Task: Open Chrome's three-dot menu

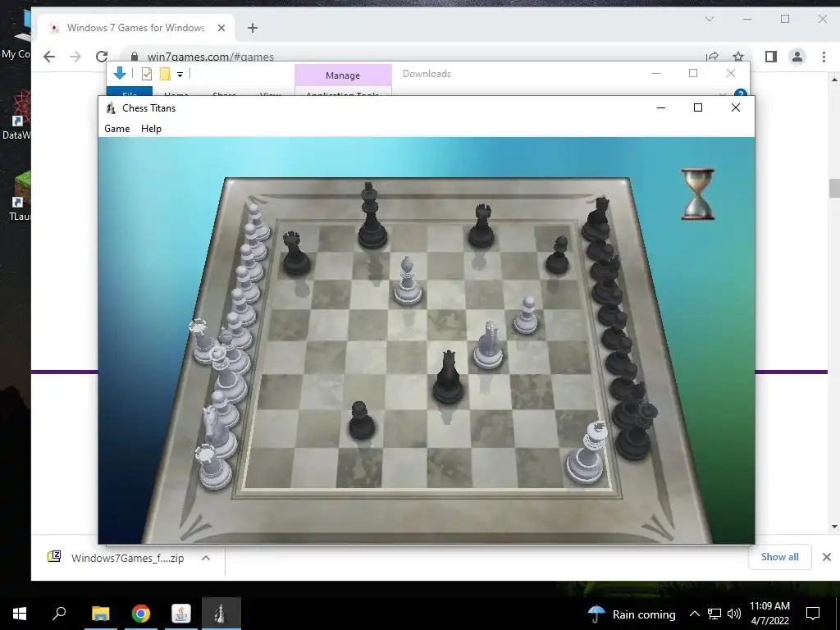Action: click(x=824, y=57)
